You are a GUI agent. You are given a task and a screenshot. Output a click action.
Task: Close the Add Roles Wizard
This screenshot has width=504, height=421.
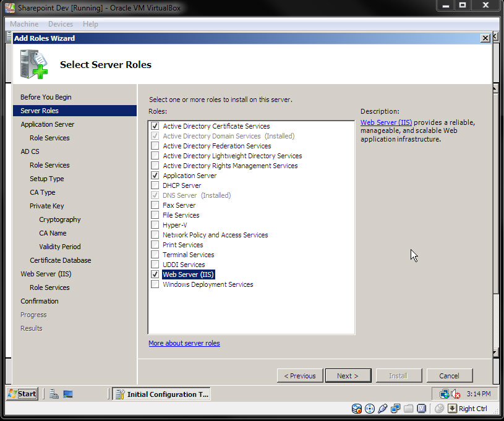point(485,38)
